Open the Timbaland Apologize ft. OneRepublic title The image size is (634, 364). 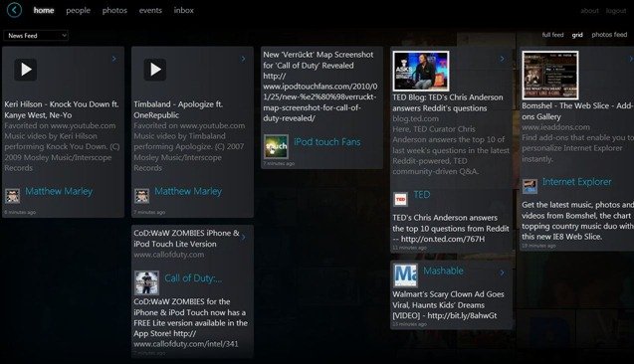pyautogui.click(x=178, y=109)
